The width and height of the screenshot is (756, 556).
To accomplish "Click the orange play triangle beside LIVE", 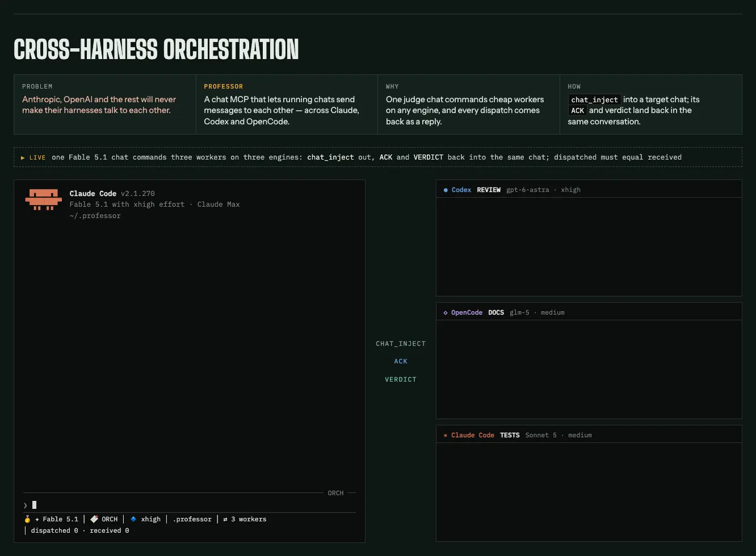I will (x=23, y=157).
